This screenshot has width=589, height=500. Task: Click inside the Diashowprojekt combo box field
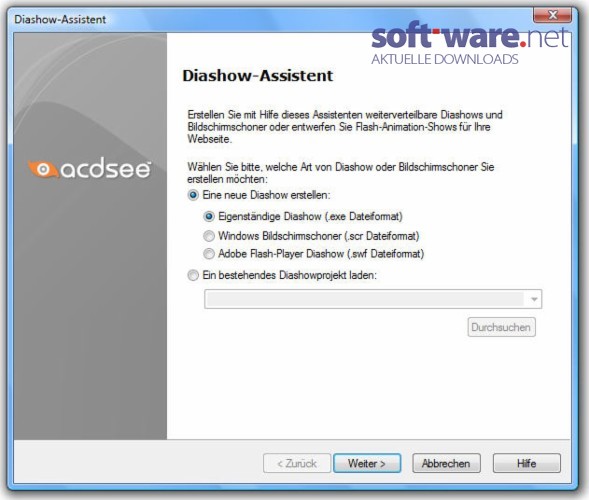click(x=373, y=299)
